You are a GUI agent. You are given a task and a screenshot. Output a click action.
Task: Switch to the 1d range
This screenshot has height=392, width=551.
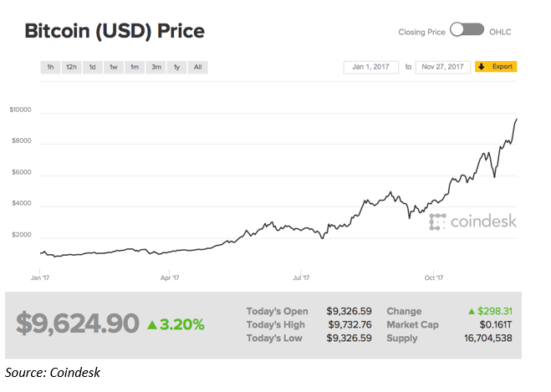click(x=93, y=67)
